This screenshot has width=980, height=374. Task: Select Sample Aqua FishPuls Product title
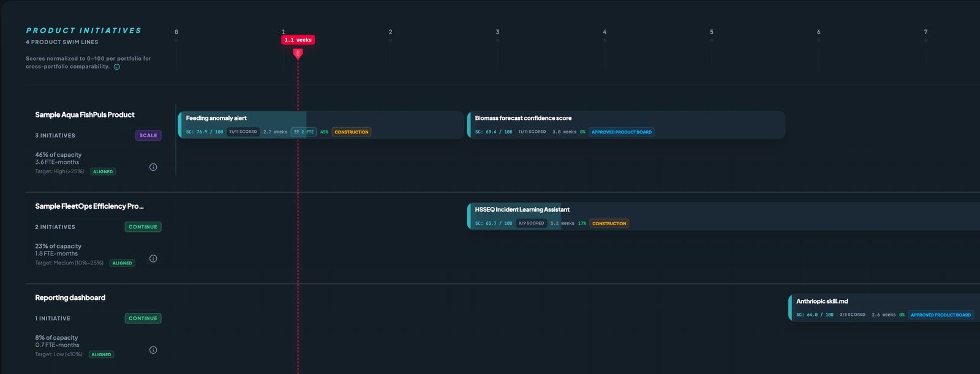click(x=85, y=114)
